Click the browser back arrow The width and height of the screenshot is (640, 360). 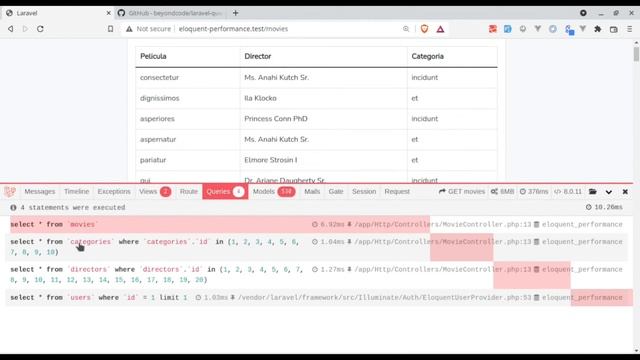point(11,29)
